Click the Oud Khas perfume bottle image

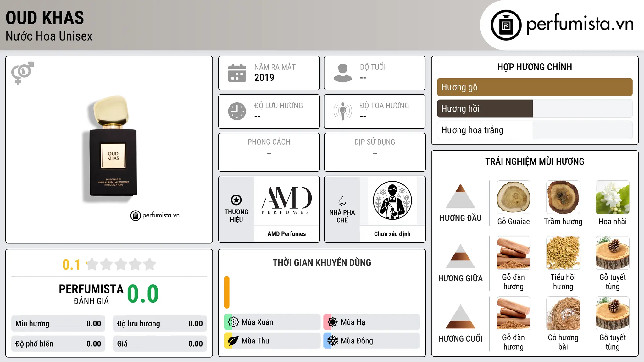[109, 148]
